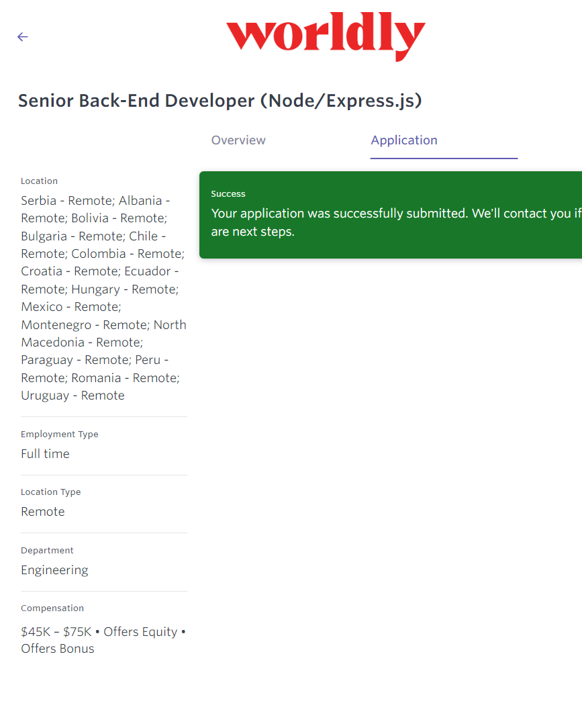This screenshot has width=582, height=728.
Task: Click the "Uruguay - Remote" location text
Action: pos(72,396)
